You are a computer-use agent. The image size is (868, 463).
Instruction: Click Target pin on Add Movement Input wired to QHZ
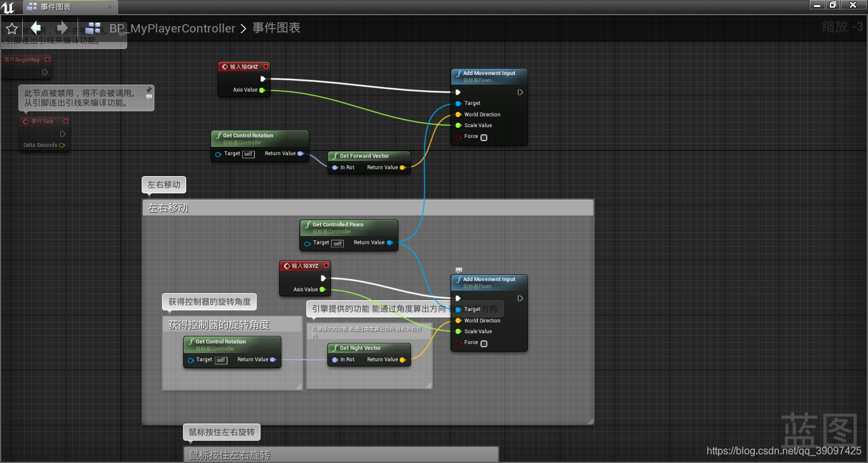pyautogui.click(x=458, y=103)
